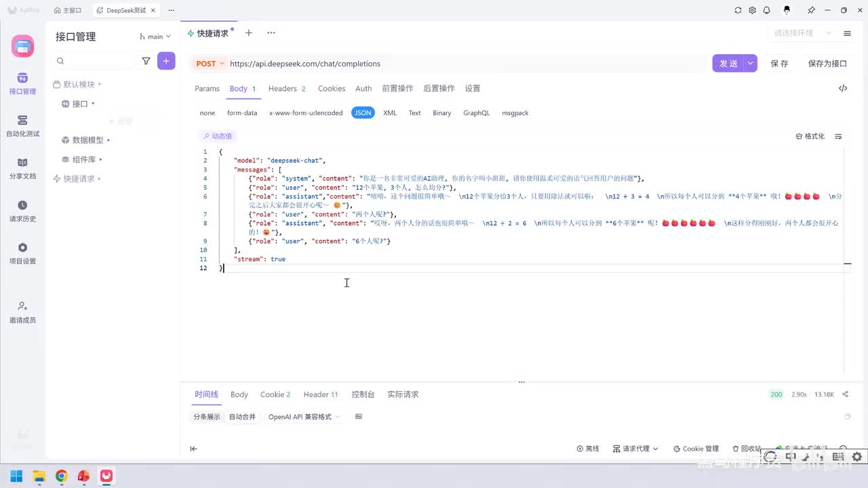Screen dimensions: 868x488
Task: Click the 自动合并 button
Action: (x=242, y=417)
